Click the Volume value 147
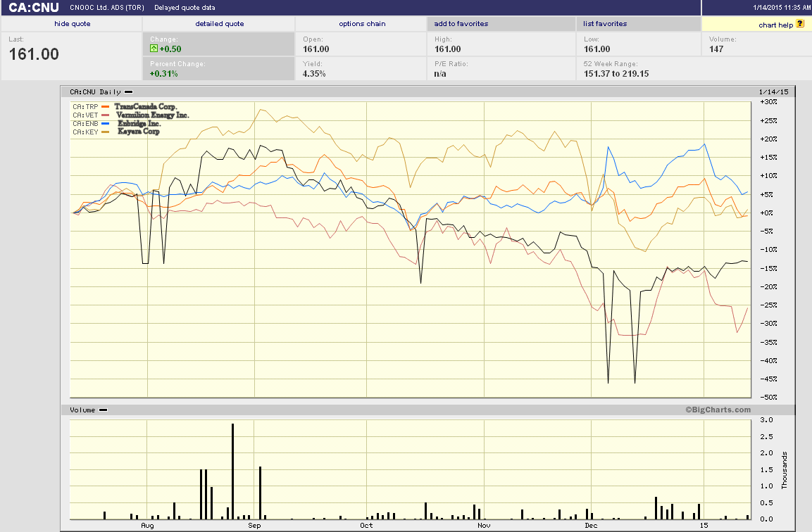The height and width of the screenshot is (532, 812). (716, 49)
